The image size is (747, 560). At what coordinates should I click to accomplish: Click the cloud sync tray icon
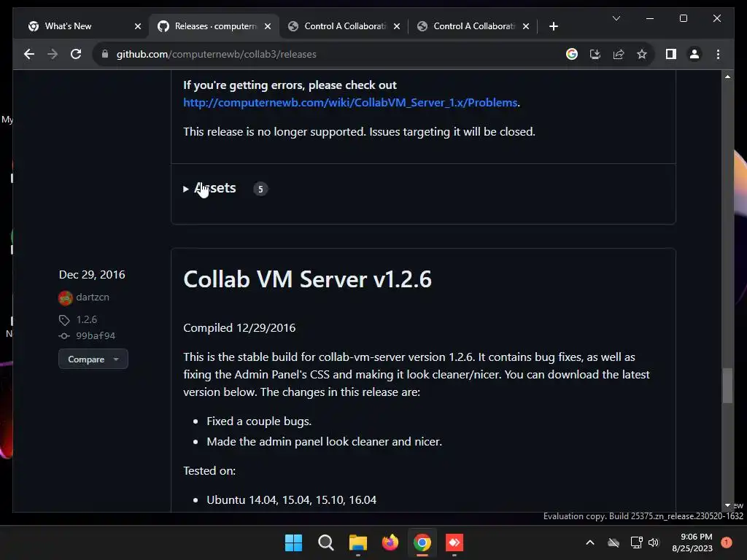614,542
